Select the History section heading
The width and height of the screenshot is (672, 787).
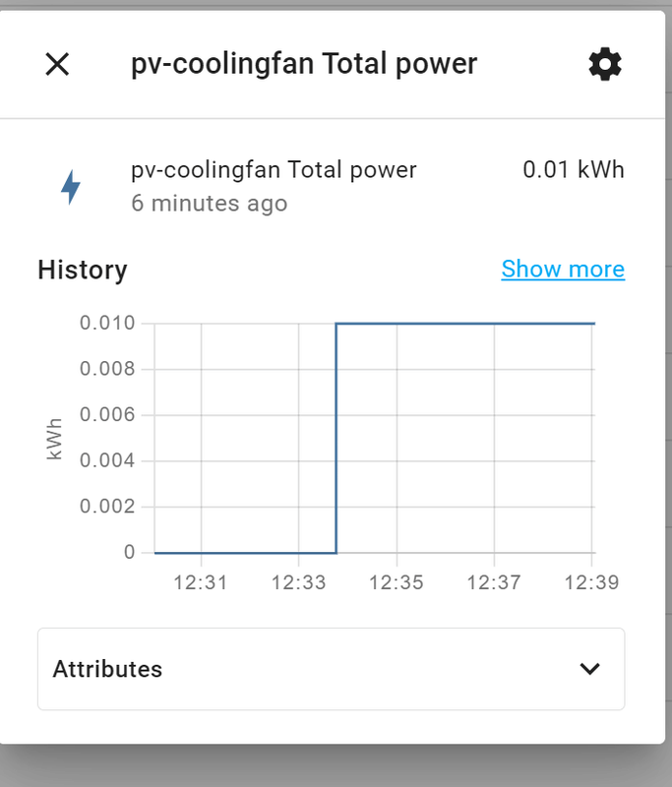pyautogui.click(x=82, y=270)
